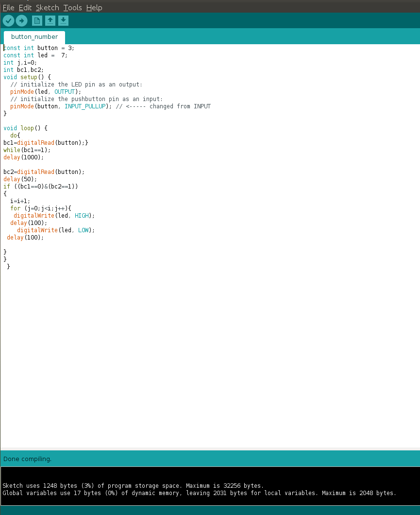Click the 'digitalWrite(led, HIGH);' line
The image size is (420, 515).
(54, 215)
